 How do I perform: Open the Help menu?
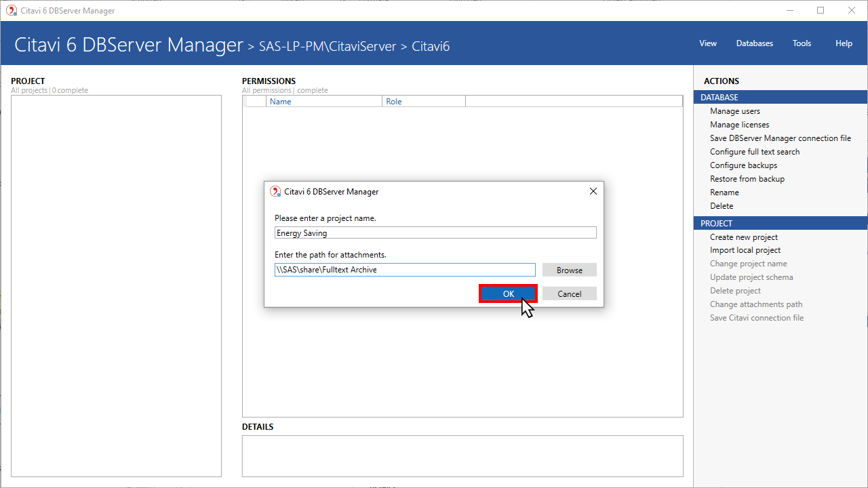(844, 43)
